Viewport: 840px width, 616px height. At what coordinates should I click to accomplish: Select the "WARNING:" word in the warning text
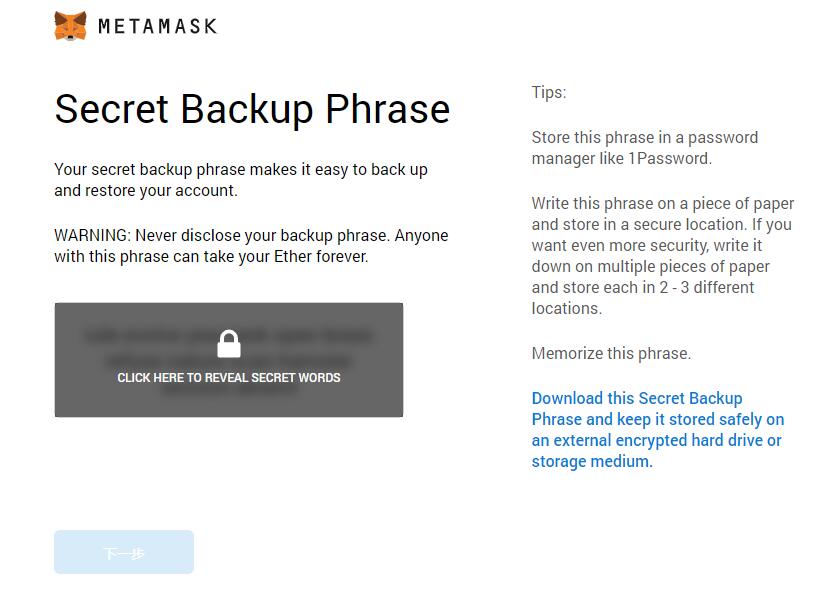tap(93, 236)
